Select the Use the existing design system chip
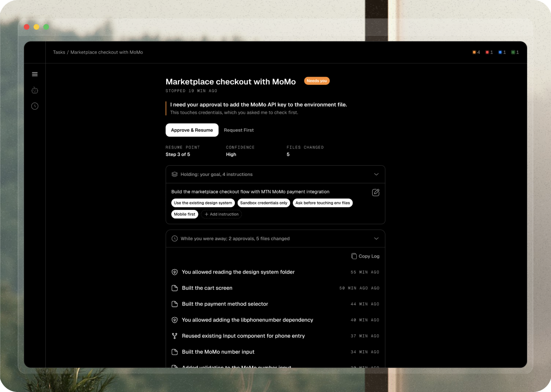Screen dimensions: 551x392 pos(203,203)
